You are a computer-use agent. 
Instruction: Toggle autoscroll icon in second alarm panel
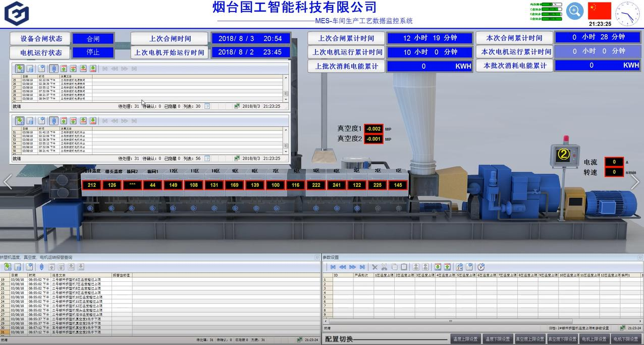53,121
